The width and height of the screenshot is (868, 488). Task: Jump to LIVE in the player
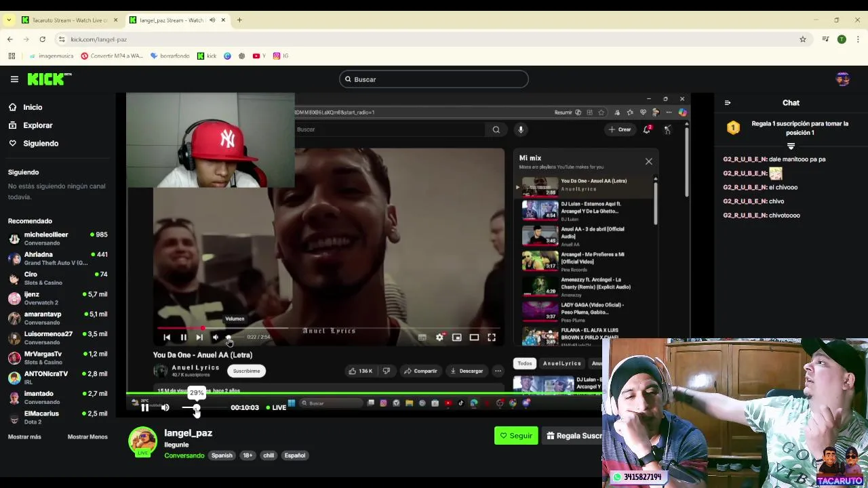(275, 407)
